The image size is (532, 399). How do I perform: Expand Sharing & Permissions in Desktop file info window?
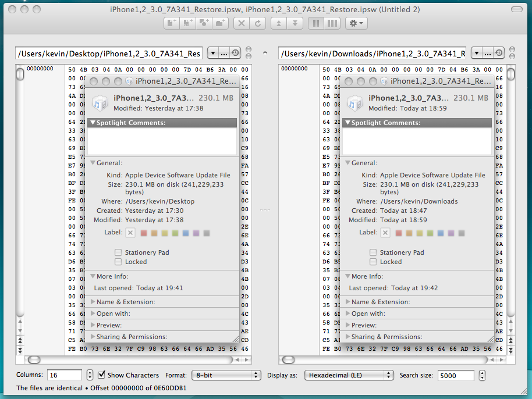point(93,337)
